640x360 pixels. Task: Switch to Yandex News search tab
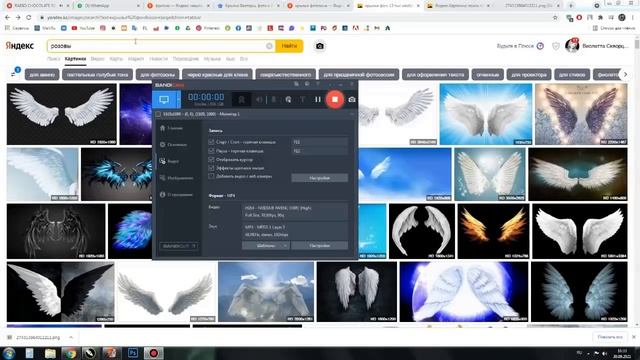click(158, 59)
